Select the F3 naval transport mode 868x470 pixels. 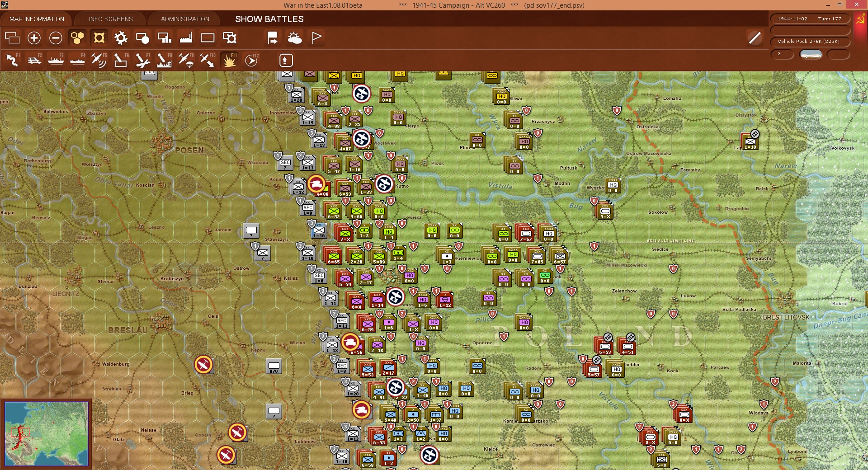[x=56, y=60]
